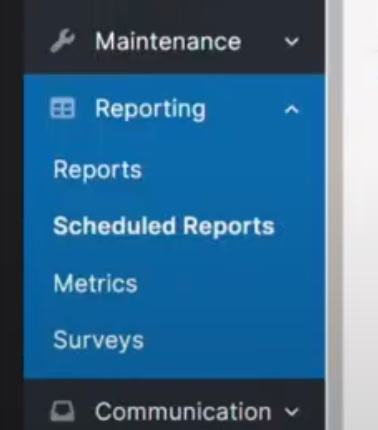
Task: Select Scheduled Reports in sidebar
Action: point(164,226)
